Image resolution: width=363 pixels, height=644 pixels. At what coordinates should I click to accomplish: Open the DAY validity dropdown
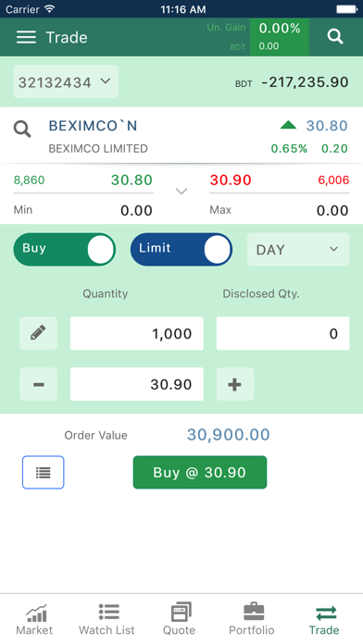pyautogui.click(x=298, y=249)
